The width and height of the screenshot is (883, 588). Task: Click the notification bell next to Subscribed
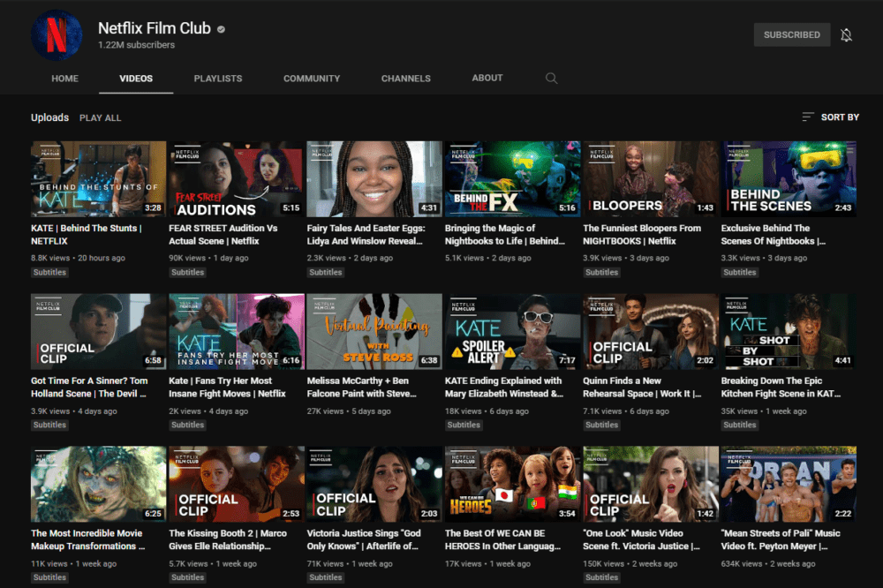tap(845, 34)
